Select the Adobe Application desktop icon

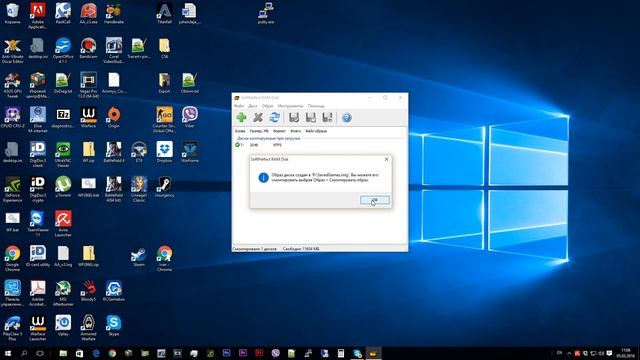tap(38, 16)
